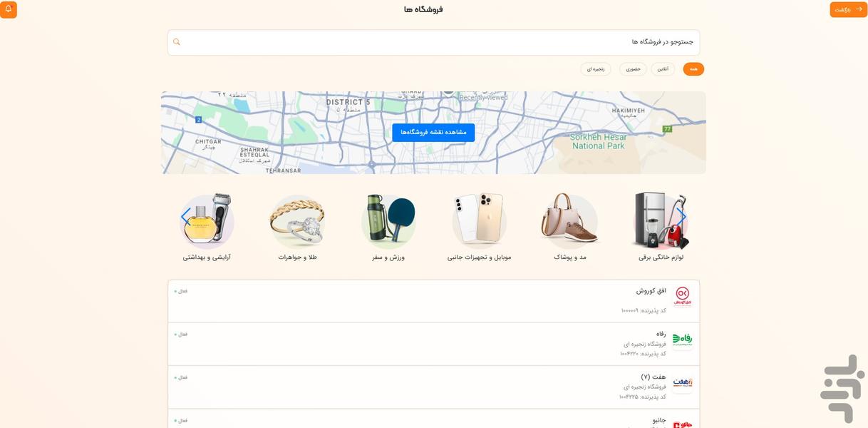
Task: Open the notification bell icon
Action: pos(9,9)
